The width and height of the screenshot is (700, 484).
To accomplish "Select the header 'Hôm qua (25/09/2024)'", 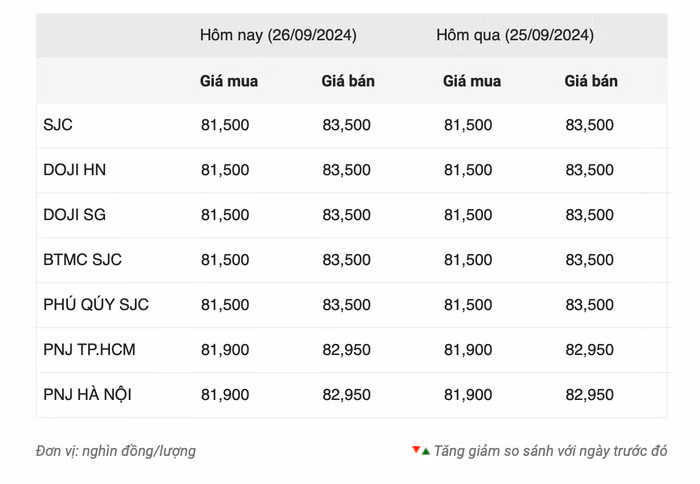I will 515,35.
